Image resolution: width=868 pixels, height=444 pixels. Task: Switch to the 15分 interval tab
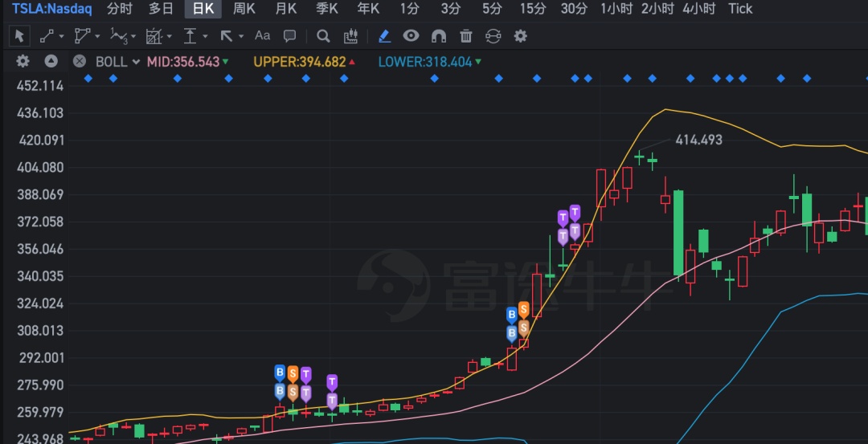tap(533, 9)
